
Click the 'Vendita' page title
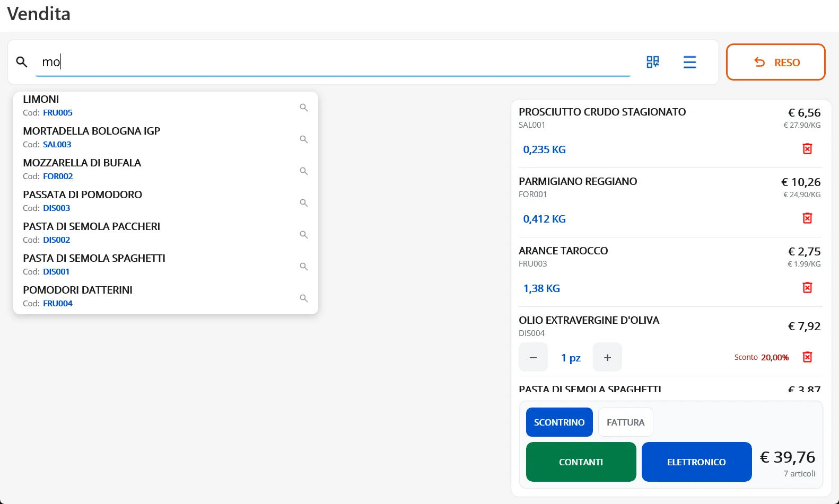click(x=39, y=14)
